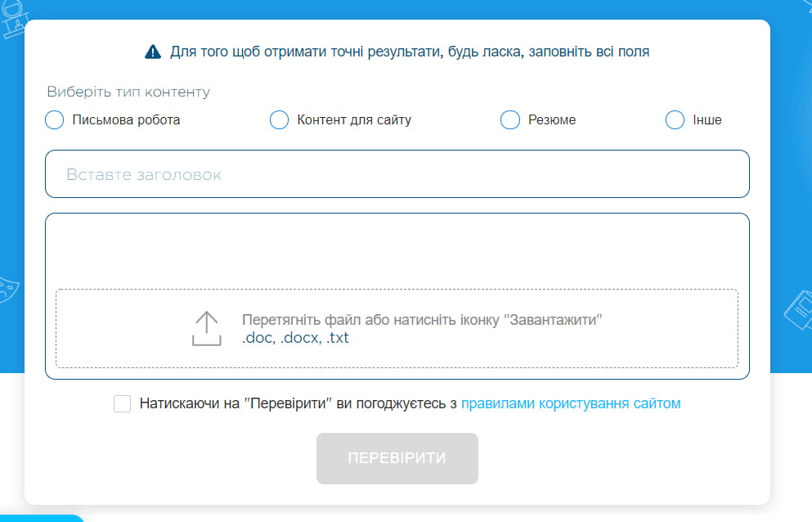This screenshot has width=812, height=522.
Task: Open the правилами користування сайтом link
Action: pyautogui.click(x=572, y=403)
